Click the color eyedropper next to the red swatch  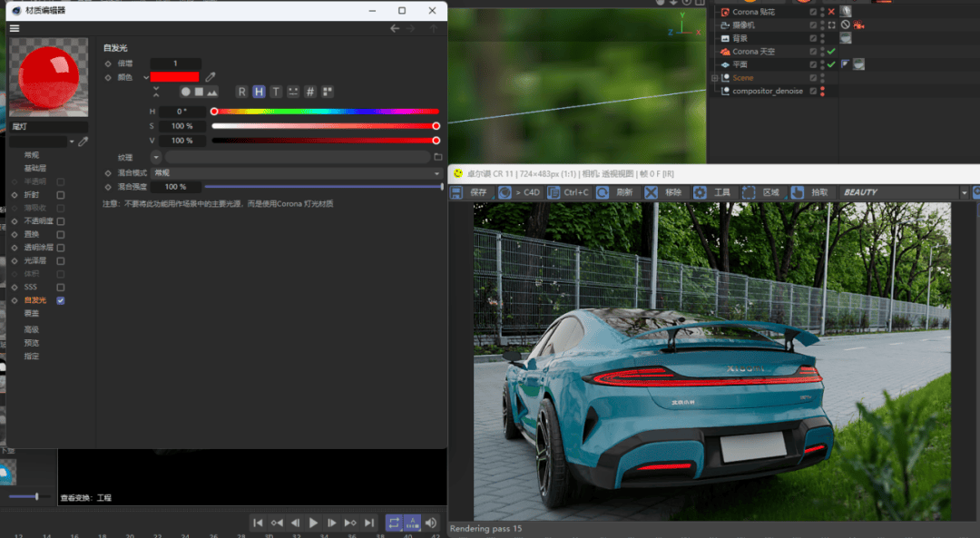tap(211, 77)
